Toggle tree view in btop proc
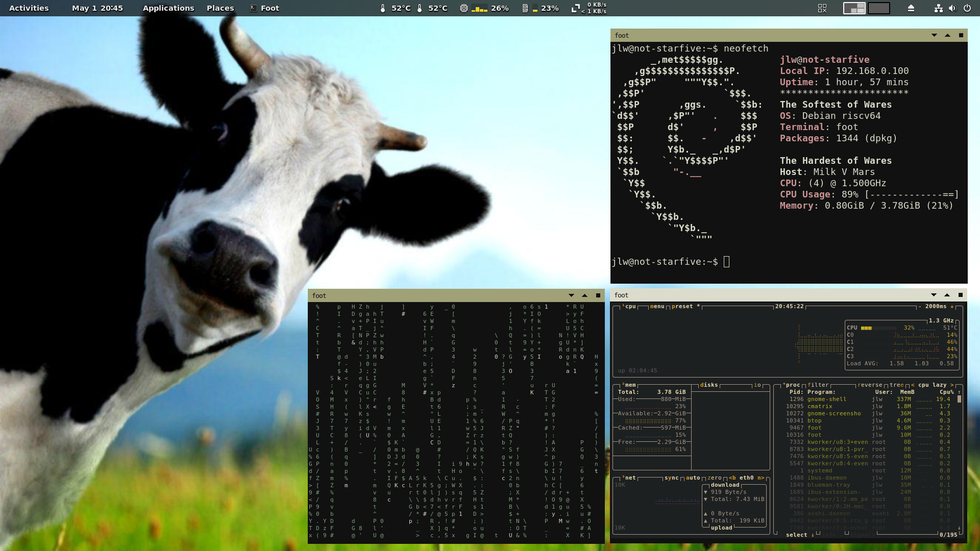The height and width of the screenshot is (551, 980). coord(896,385)
